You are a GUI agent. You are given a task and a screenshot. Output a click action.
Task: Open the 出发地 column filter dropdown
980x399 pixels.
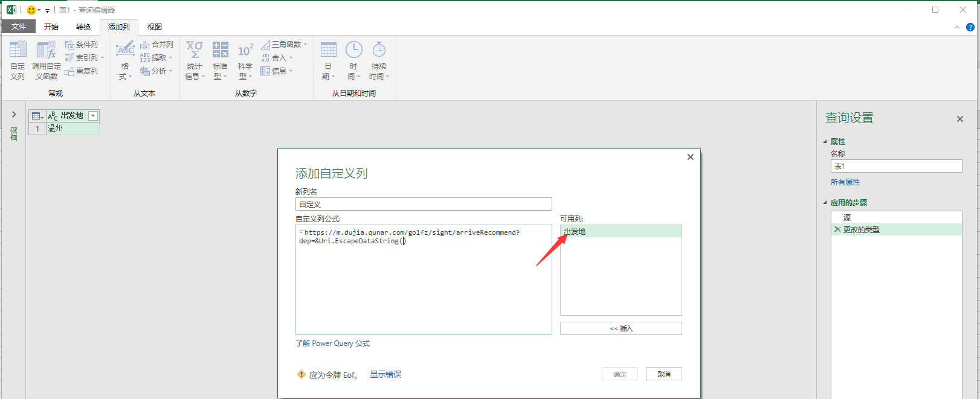(x=93, y=116)
